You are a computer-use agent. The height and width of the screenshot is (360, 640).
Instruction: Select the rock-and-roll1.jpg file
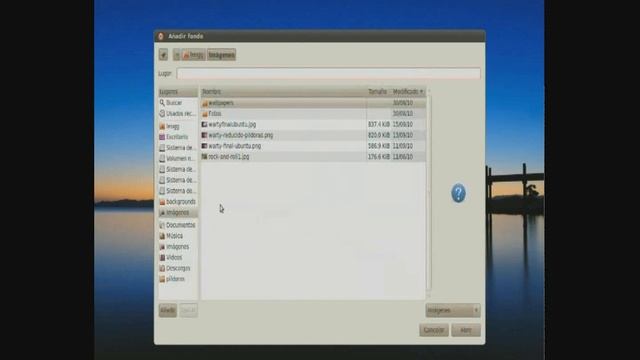point(313,157)
